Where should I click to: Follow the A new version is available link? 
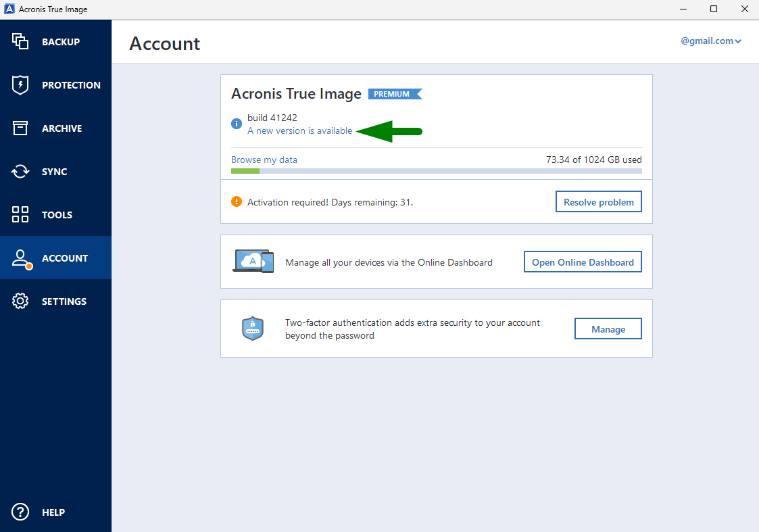click(300, 131)
